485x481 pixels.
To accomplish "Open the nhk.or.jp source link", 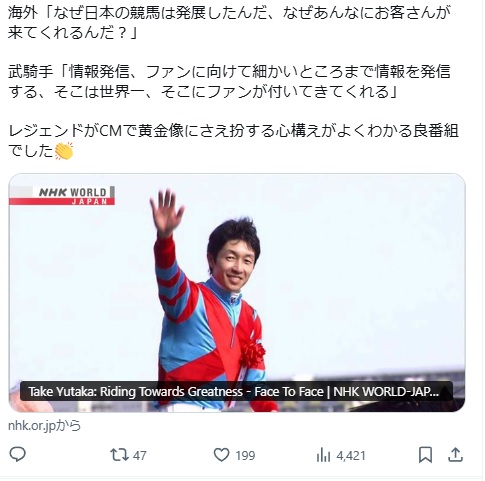I will [44, 426].
